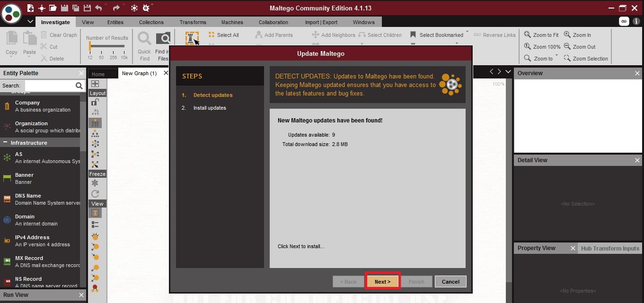Select the DNS Name entity in the palette
This screenshot has height=303, width=644.
(x=40, y=199)
